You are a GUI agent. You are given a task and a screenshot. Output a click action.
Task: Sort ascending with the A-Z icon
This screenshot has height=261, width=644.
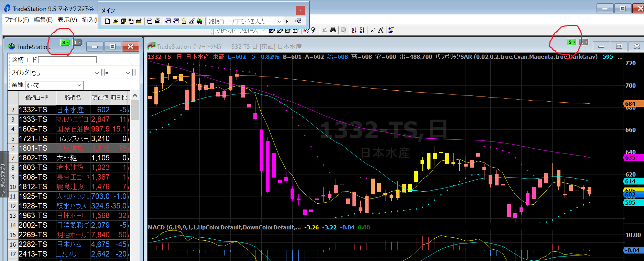click(x=354, y=30)
